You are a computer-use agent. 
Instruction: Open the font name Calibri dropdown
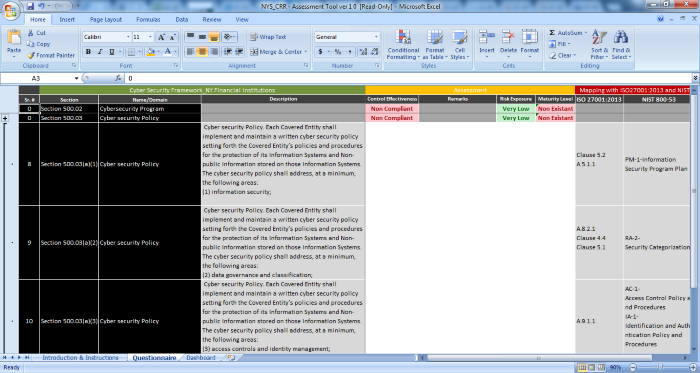[128, 37]
